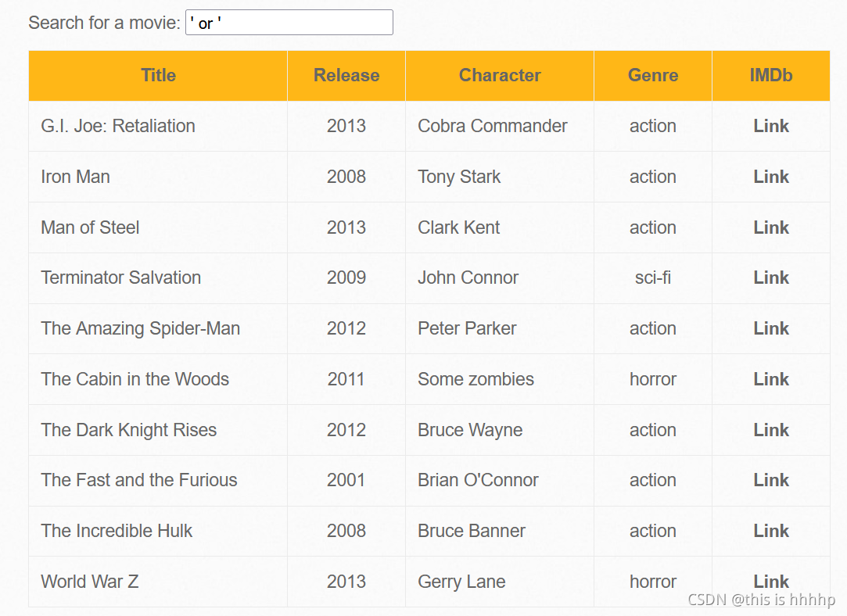Click the Character column header
Image resolution: width=847 pixels, height=616 pixels.
[x=500, y=76]
